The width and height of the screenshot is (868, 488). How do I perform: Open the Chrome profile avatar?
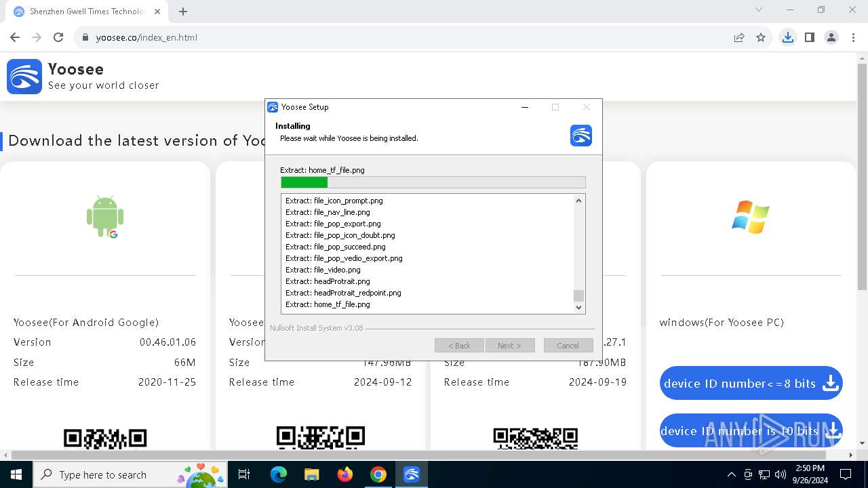[831, 37]
